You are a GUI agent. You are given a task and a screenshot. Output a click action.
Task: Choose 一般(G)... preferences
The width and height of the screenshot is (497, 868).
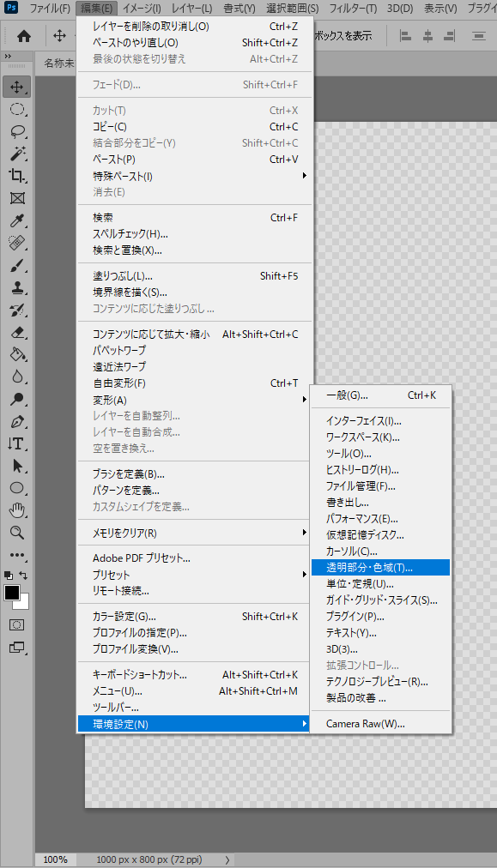(380, 395)
